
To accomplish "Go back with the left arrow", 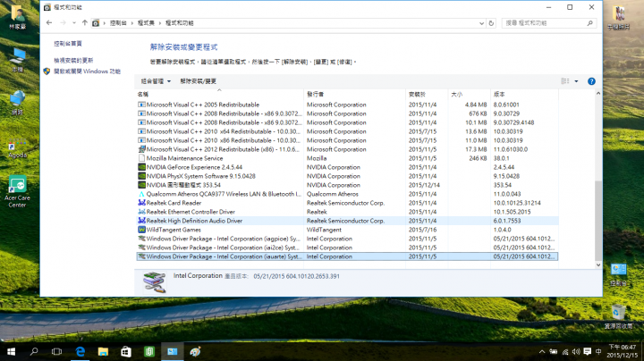I will click(x=49, y=23).
